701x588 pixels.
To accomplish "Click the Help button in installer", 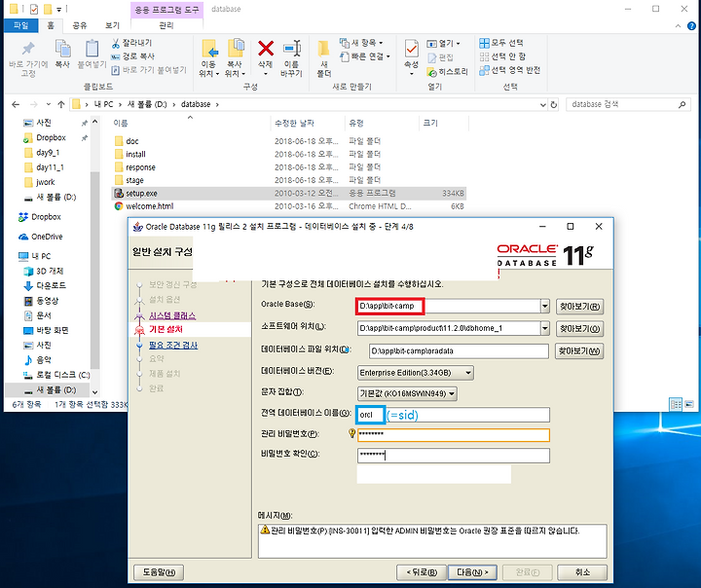I will (159, 571).
